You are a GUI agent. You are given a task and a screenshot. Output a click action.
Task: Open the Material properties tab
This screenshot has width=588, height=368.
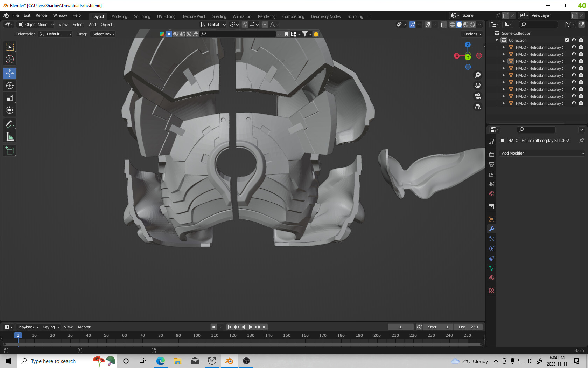click(492, 278)
